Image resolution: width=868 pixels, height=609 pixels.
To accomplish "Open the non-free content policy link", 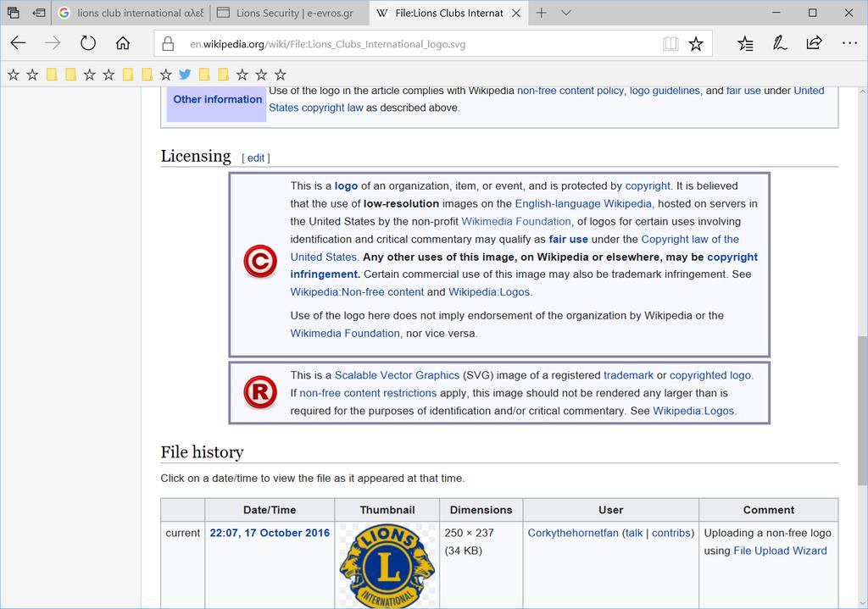I will (x=570, y=91).
